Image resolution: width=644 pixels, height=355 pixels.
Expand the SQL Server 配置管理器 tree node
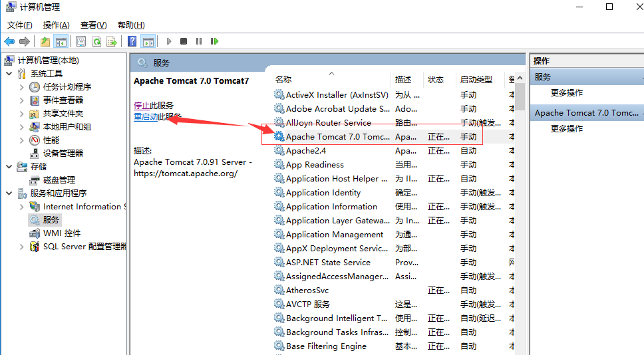point(22,247)
